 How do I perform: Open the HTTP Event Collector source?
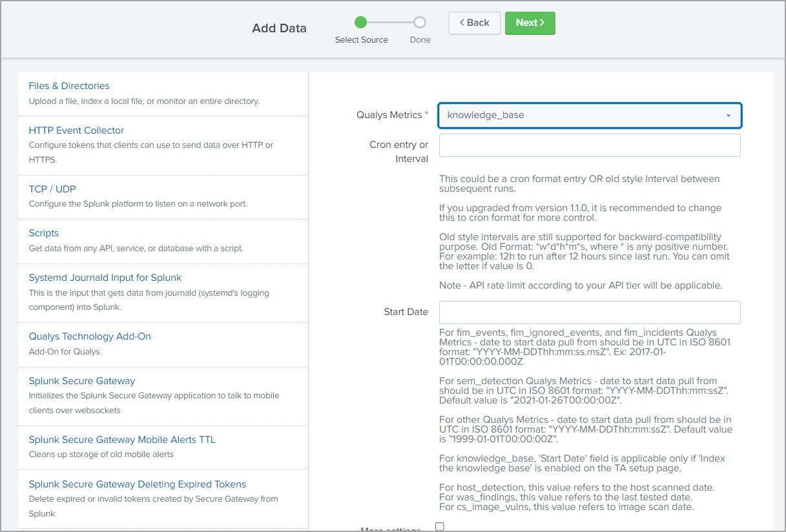tap(76, 130)
